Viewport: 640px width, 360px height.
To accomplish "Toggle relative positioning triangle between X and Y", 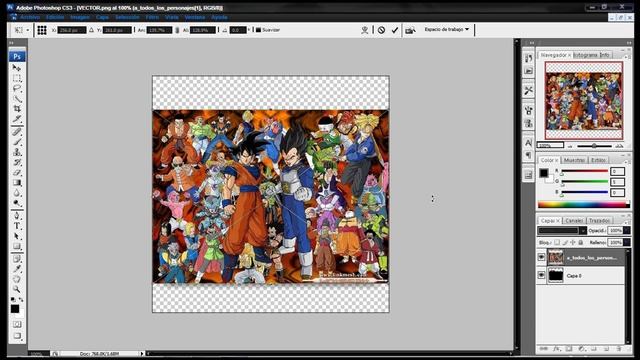I will click(x=91, y=30).
